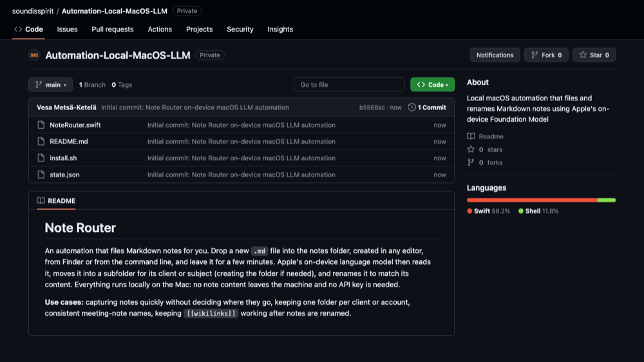Screen dimensions: 644x362
Task: Click the 0 Tags link
Action: pos(122,84)
